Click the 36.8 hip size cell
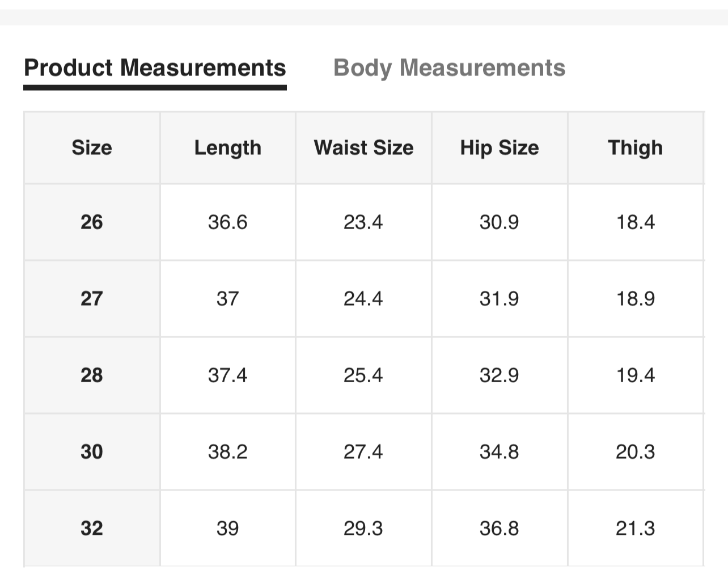This screenshot has height=583, width=728. click(x=500, y=528)
